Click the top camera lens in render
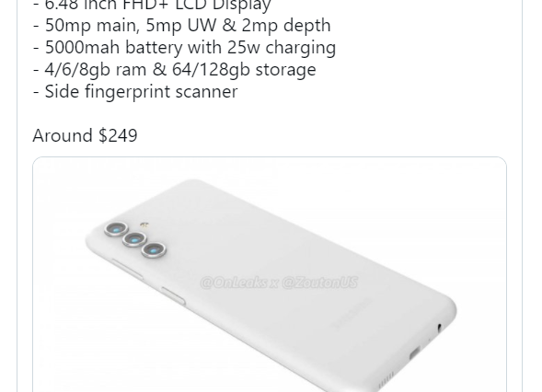Screen dimensions: 542x392 tap(116, 229)
